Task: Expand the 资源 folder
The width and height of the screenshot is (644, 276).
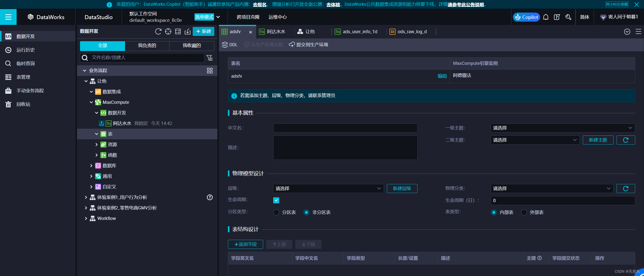Action: (97, 145)
